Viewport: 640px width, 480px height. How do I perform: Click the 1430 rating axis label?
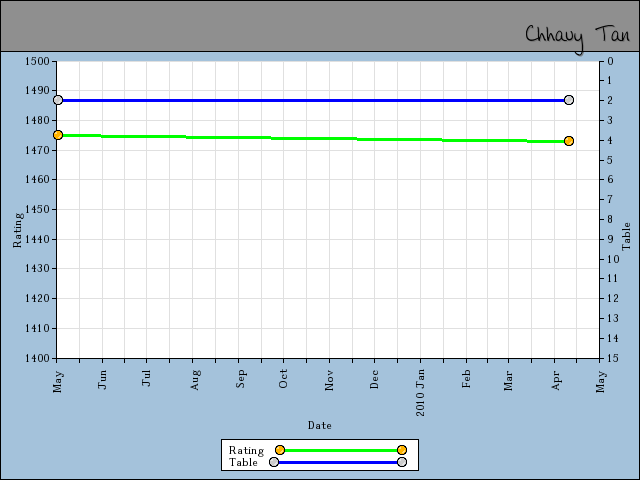37,269
